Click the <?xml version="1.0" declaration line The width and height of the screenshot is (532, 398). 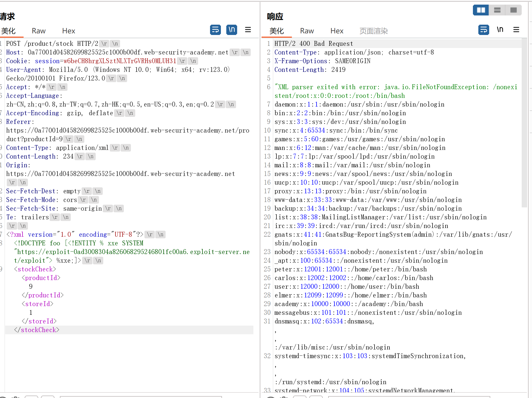pos(75,235)
